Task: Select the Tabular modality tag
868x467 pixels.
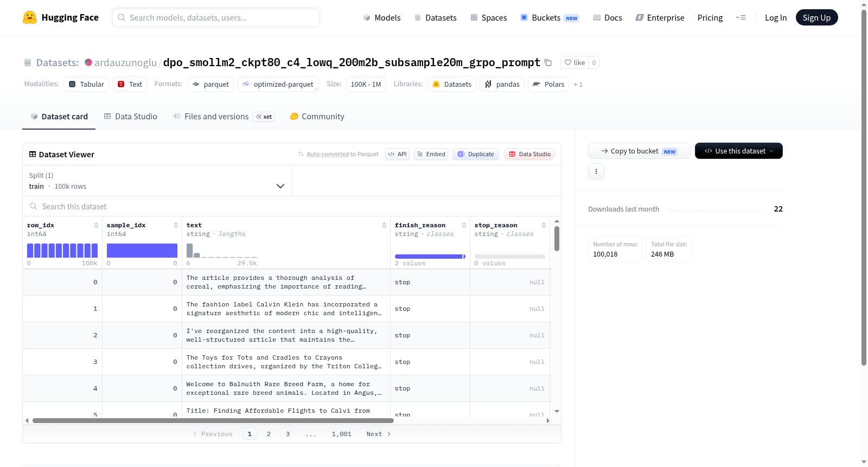Action: [86, 84]
